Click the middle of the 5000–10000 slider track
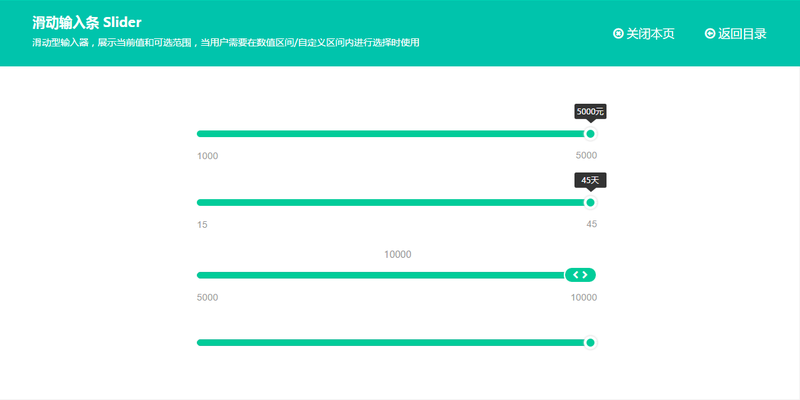The height and width of the screenshot is (400, 800). point(393,275)
